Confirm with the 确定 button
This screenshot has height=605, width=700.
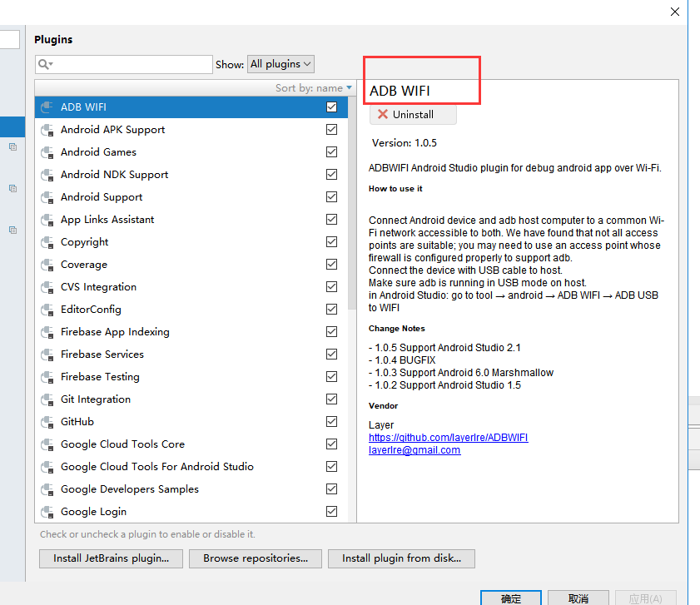[511, 598]
